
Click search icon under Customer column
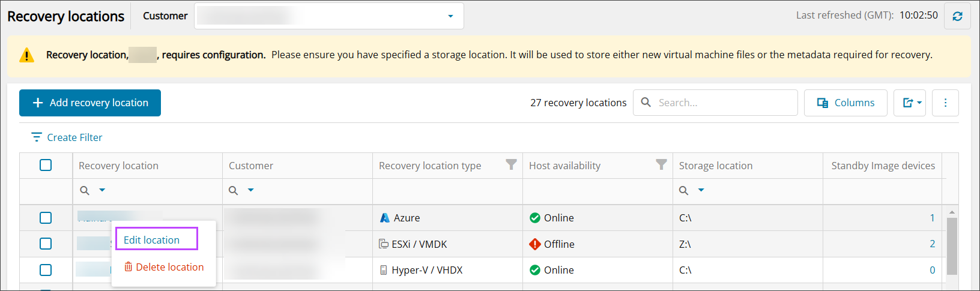coord(234,190)
